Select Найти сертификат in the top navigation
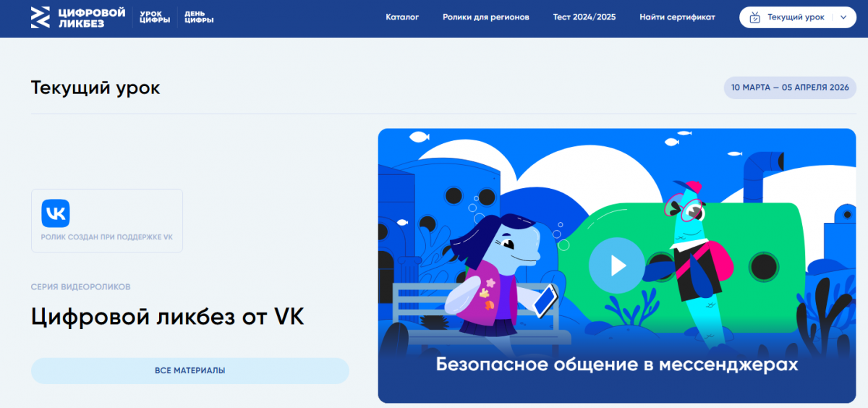The height and width of the screenshot is (408, 868). (677, 17)
